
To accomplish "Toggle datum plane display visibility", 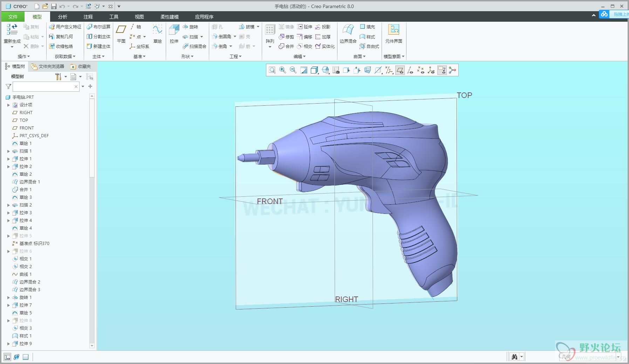I will [400, 70].
